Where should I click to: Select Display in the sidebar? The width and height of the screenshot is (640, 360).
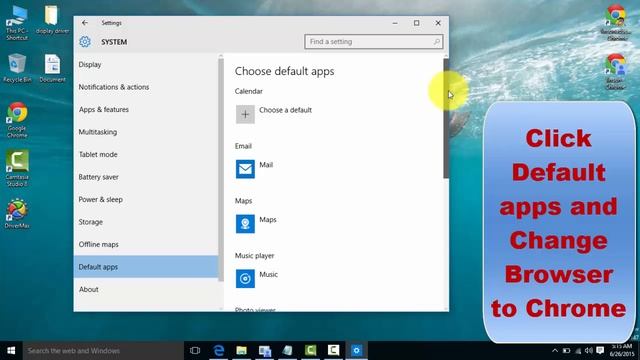coord(146,64)
